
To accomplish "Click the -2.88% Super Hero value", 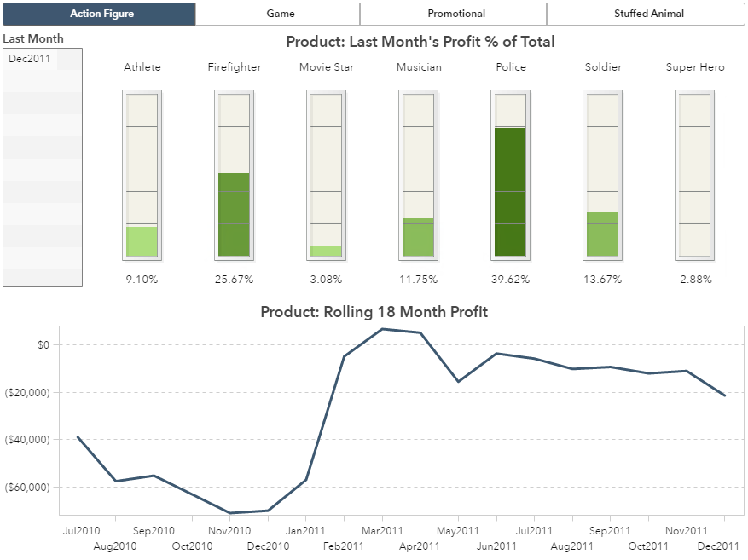I will (x=694, y=280).
